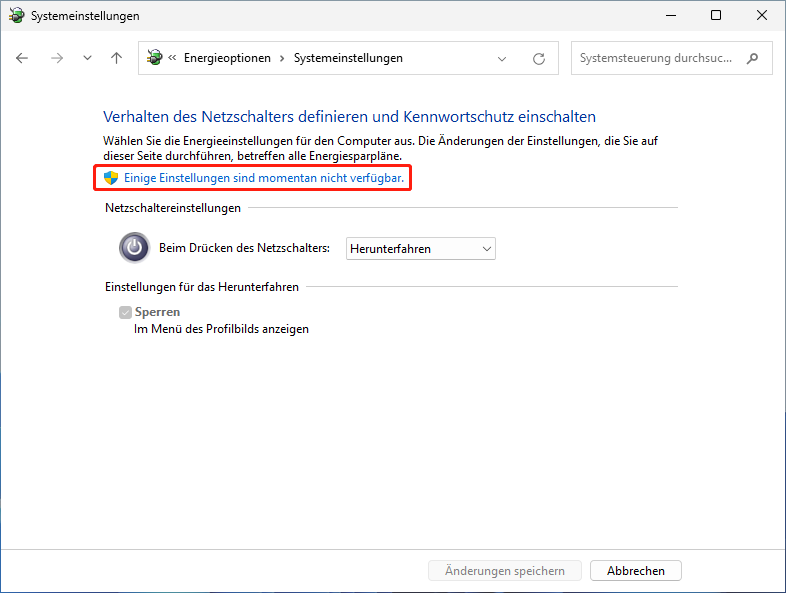Open the Energieoptionen breadcrumb
The width and height of the screenshot is (786, 593).
227,58
